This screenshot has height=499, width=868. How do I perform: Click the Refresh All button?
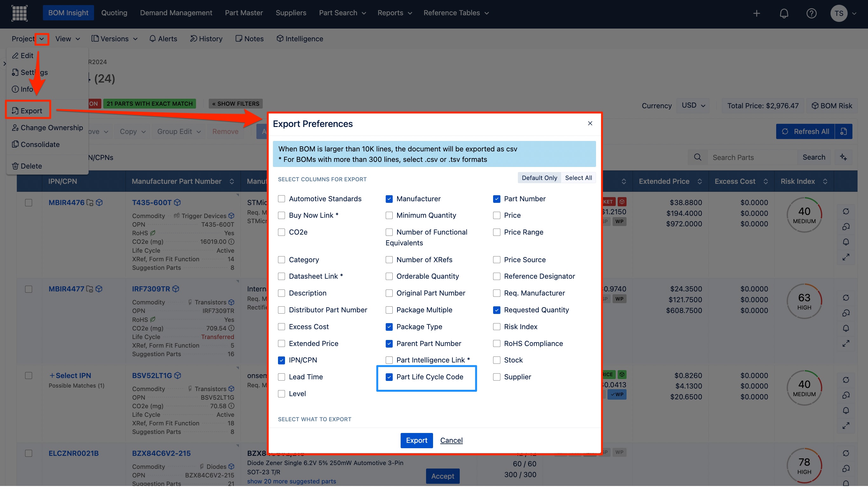coord(805,131)
